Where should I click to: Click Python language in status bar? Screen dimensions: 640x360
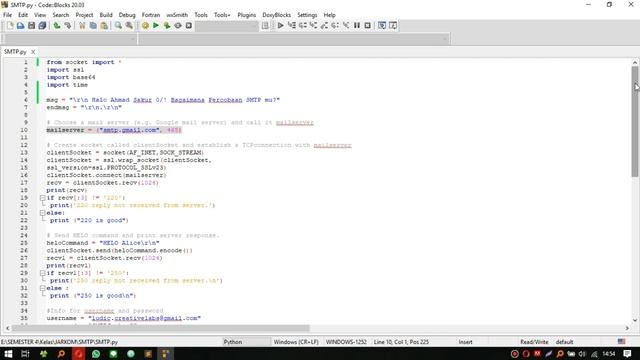(233, 342)
